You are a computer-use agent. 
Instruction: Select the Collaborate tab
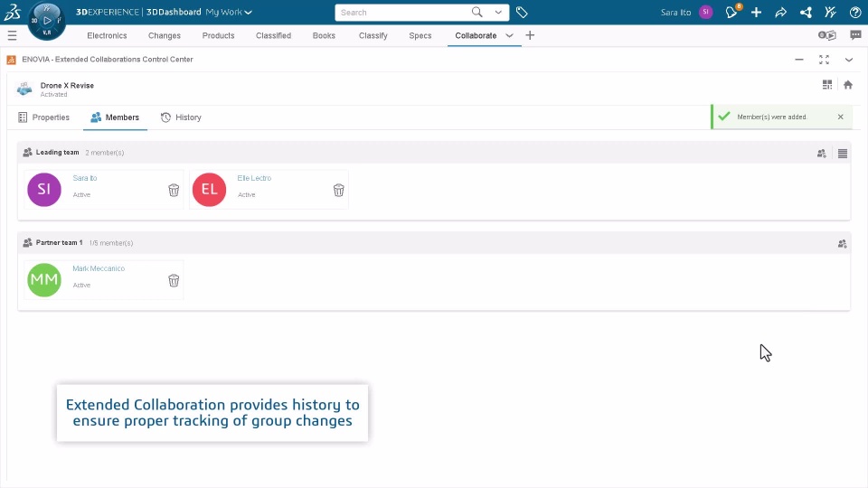(476, 35)
